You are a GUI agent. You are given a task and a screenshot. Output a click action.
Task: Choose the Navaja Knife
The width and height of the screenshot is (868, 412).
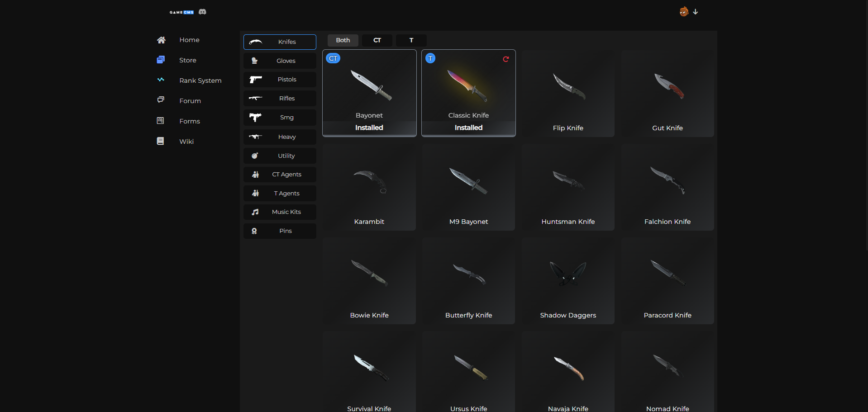[568, 372]
